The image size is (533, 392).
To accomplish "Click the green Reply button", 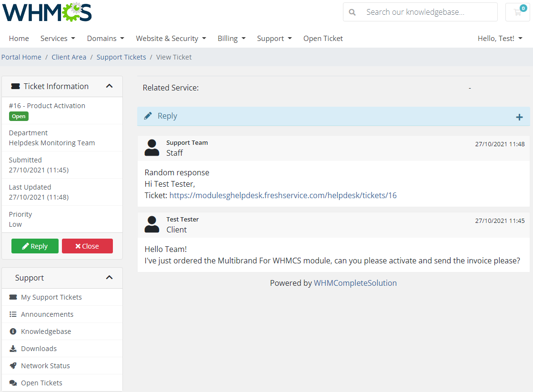I will [35, 246].
